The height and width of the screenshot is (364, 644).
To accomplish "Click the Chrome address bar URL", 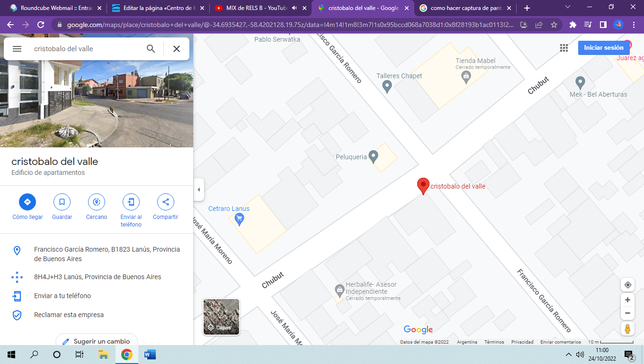I will tap(290, 25).
